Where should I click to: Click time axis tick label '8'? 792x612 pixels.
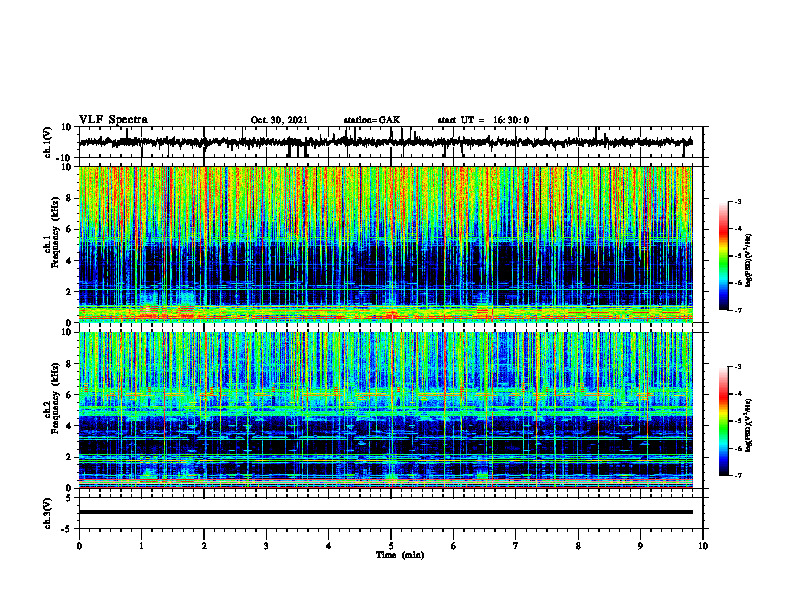pyautogui.click(x=578, y=546)
